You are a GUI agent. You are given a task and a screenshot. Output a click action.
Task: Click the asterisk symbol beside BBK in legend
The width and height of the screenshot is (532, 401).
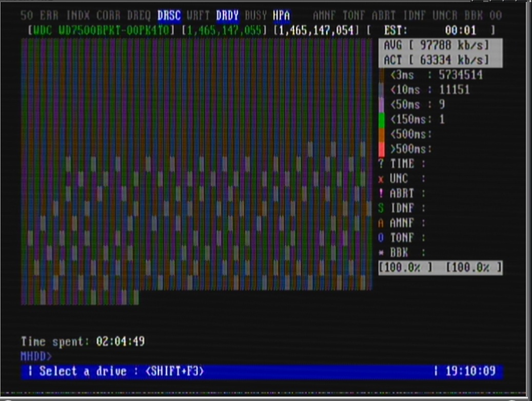381,253
